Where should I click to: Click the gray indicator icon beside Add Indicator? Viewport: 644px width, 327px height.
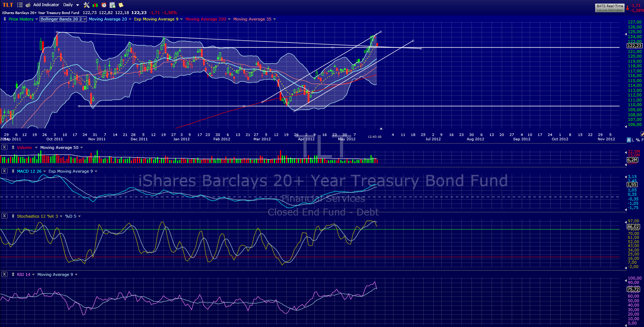[x=28, y=5]
